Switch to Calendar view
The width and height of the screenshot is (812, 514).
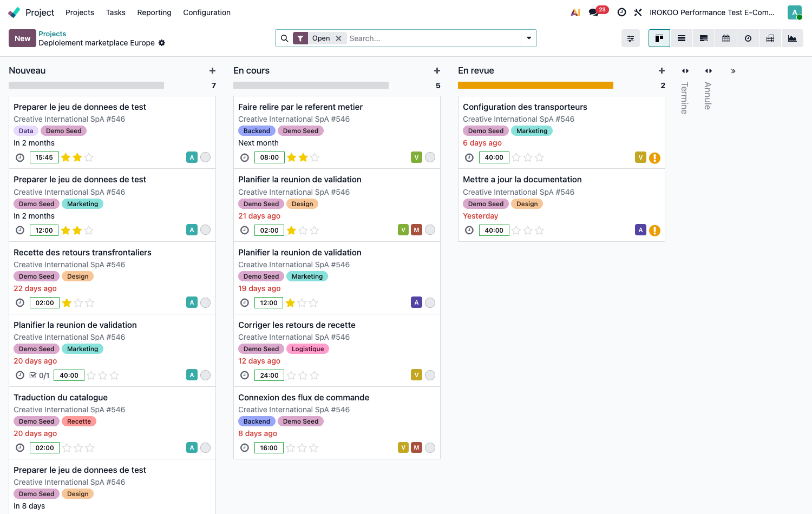pos(726,38)
